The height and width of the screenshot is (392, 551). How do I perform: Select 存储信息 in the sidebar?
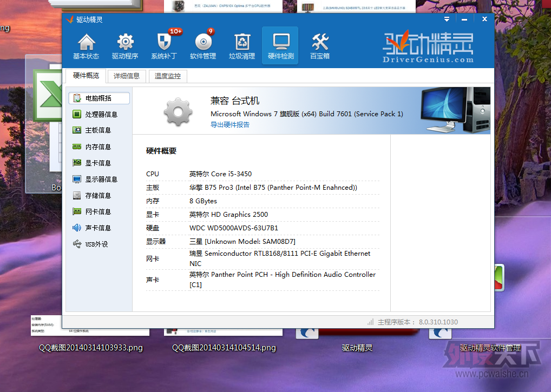coord(99,196)
